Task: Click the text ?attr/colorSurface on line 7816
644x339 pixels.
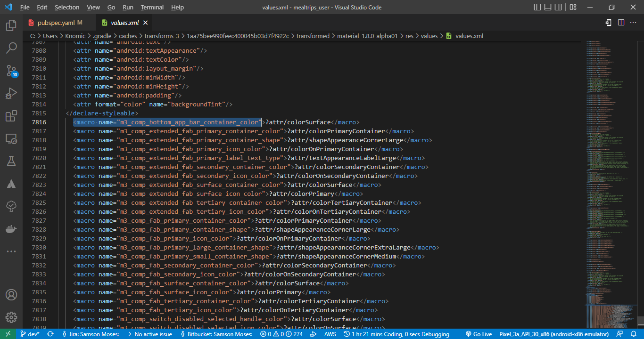Action: coord(298,122)
